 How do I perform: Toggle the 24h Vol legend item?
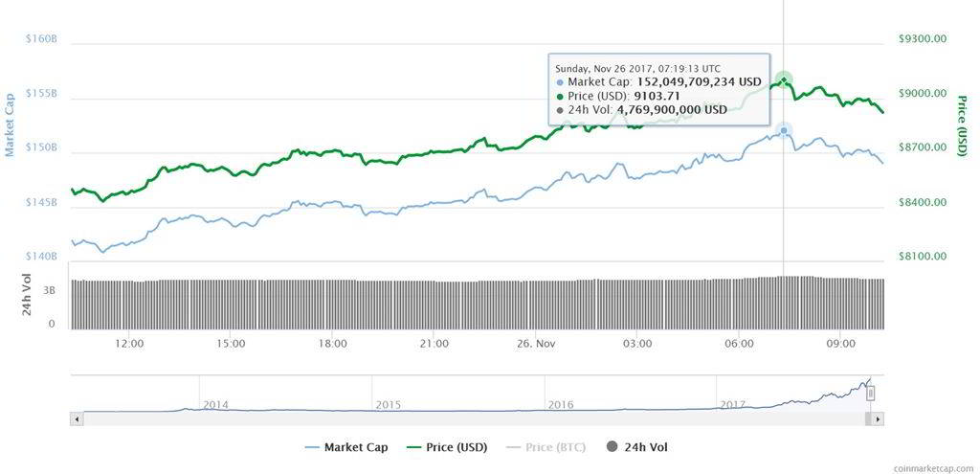636,447
